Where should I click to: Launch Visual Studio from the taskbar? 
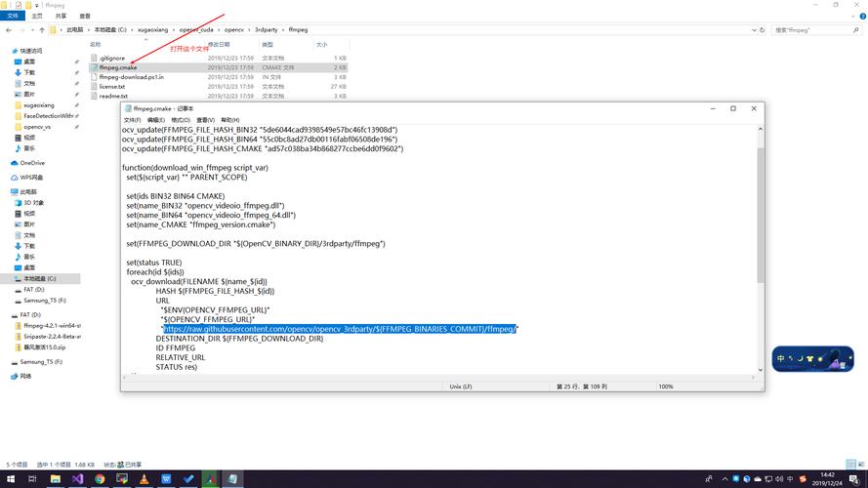tap(78, 479)
